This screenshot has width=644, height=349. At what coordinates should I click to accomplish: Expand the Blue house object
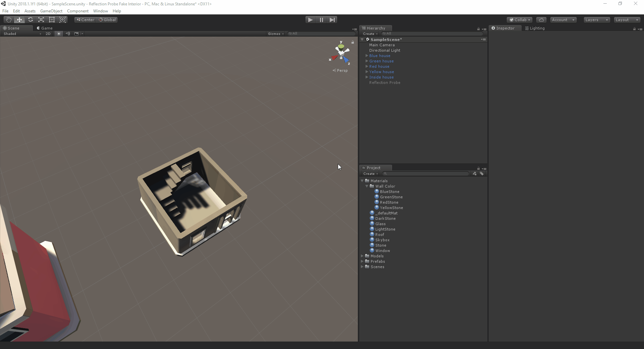pos(367,56)
